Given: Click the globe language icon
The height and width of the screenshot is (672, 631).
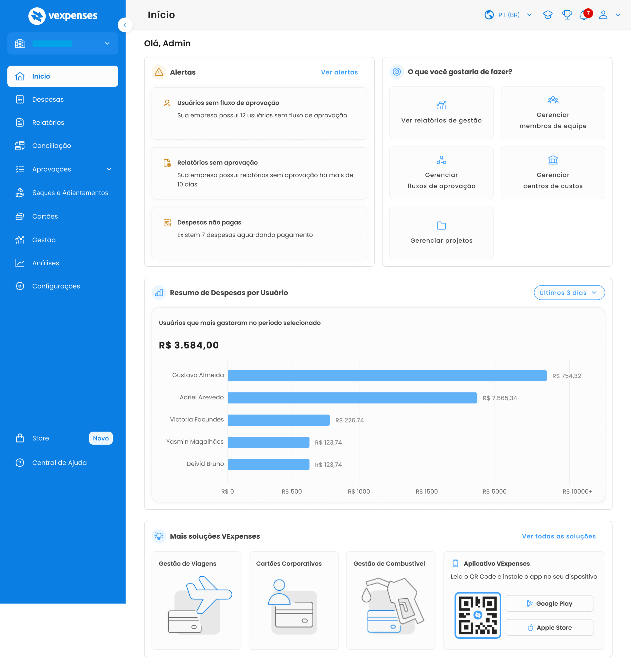Looking at the screenshot, I should pos(489,15).
